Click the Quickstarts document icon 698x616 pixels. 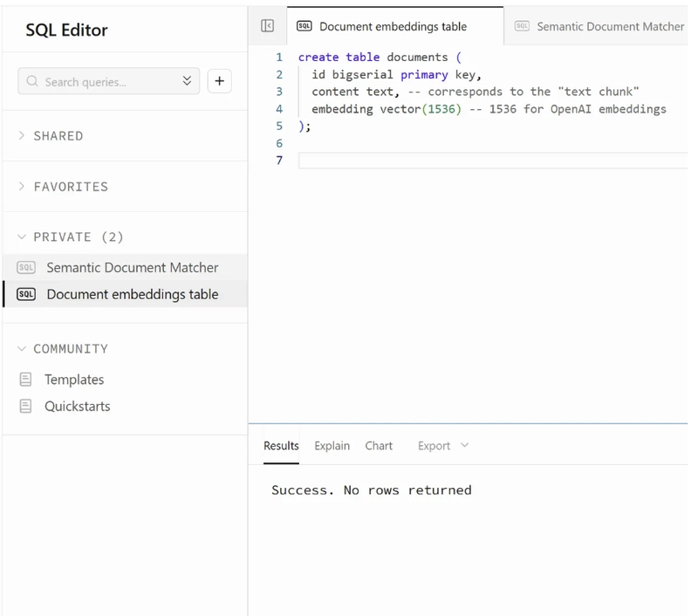coord(26,407)
